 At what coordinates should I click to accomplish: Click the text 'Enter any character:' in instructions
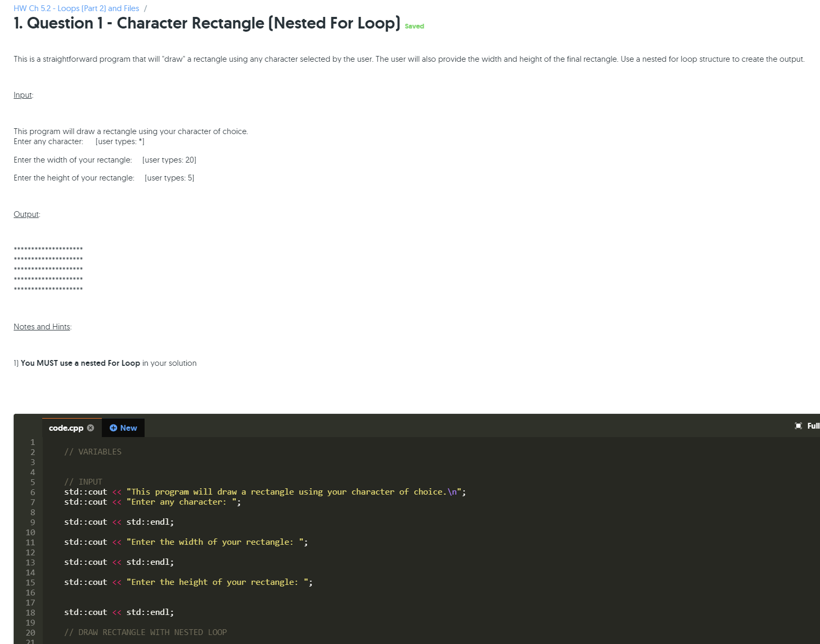click(x=49, y=141)
